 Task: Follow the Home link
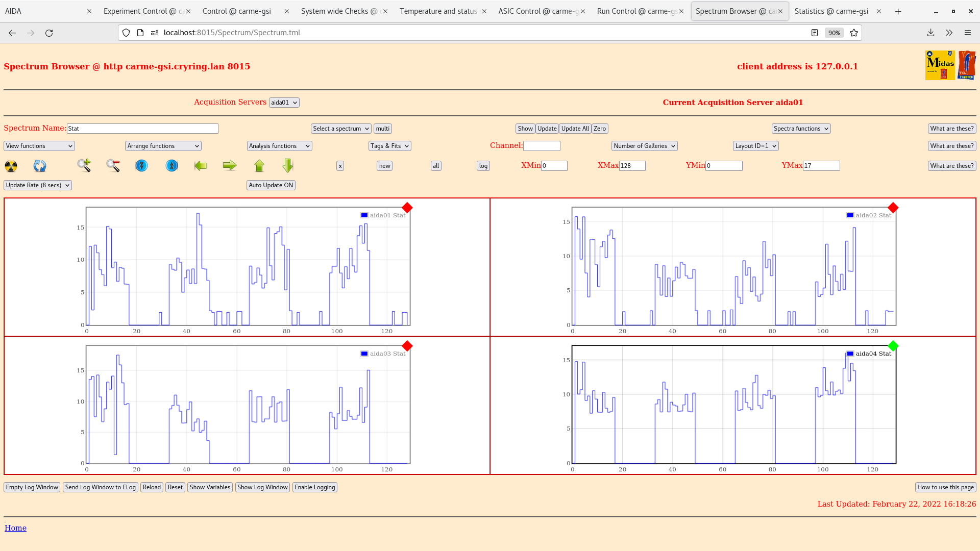tap(15, 528)
